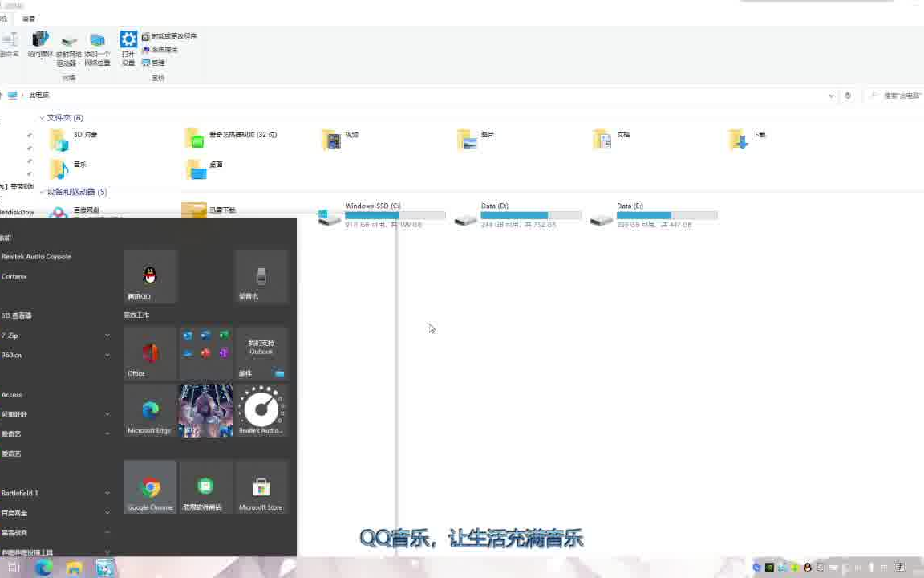The width and height of the screenshot is (924, 578).
Task: Click the 管理 button in the ribbon
Action: coord(157,63)
